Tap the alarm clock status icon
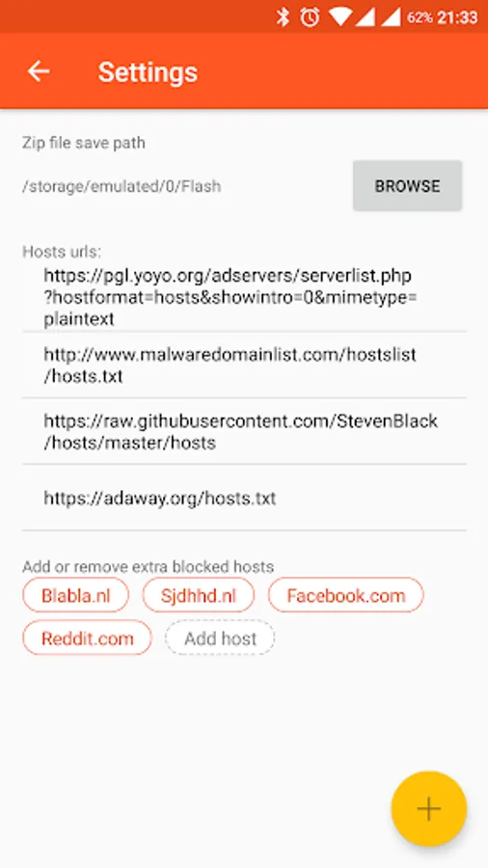This screenshot has height=868, width=488. pyautogui.click(x=310, y=17)
